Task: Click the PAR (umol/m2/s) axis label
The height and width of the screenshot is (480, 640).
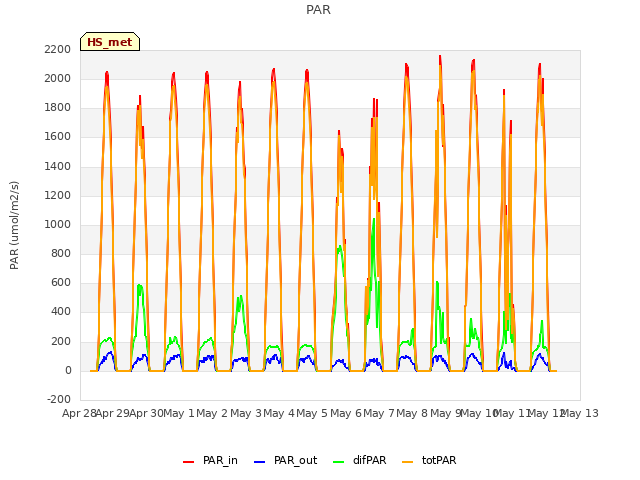Action: (x=14, y=225)
